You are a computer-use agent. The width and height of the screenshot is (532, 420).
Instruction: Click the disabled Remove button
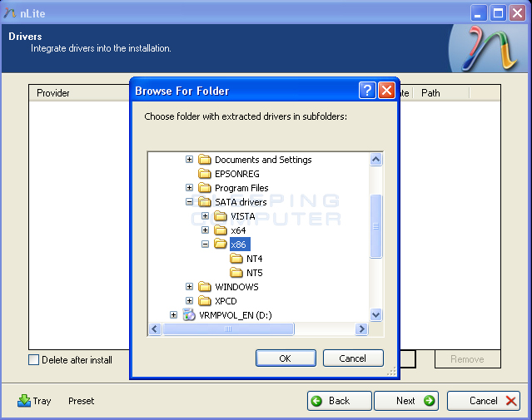[x=468, y=359]
